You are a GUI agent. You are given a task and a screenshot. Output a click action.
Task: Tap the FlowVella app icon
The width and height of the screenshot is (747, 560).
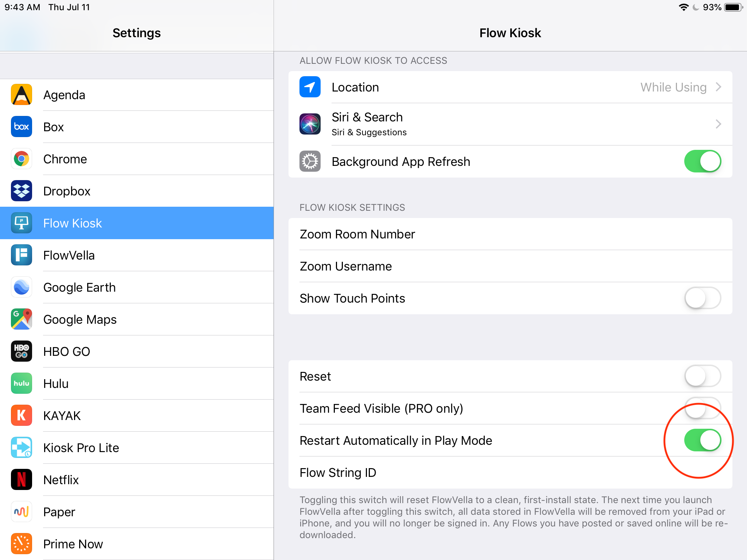[22, 255]
